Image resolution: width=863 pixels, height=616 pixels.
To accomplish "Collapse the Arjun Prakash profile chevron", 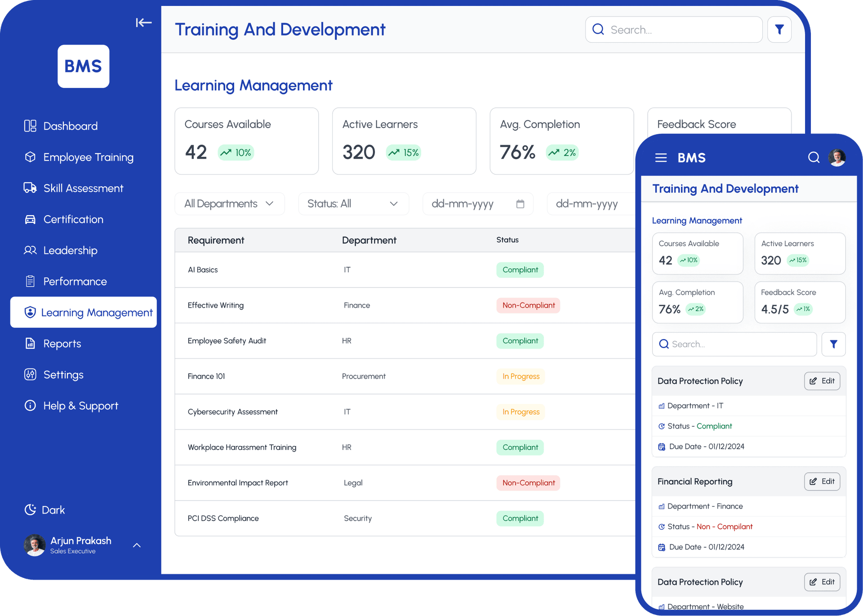I will (x=137, y=545).
